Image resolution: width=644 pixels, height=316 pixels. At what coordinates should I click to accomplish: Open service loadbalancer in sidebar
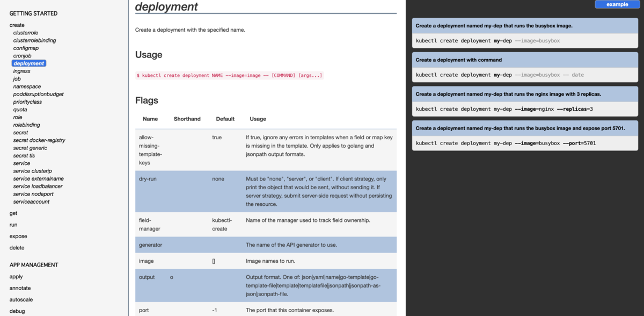[x=37, y=186]
